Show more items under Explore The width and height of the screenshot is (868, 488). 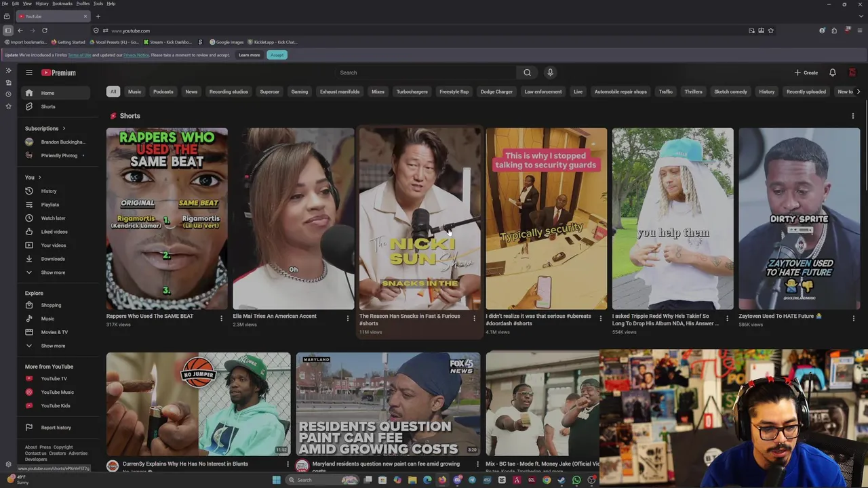point(56,346)
